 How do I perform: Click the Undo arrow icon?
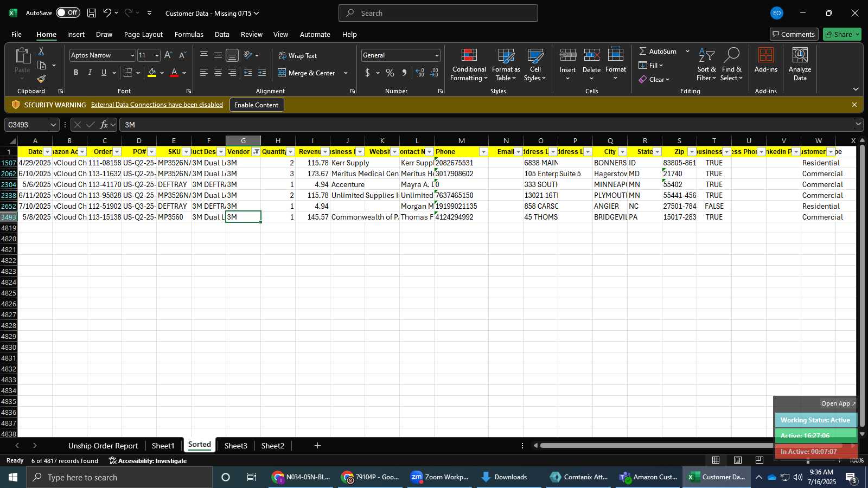point(107,13)
